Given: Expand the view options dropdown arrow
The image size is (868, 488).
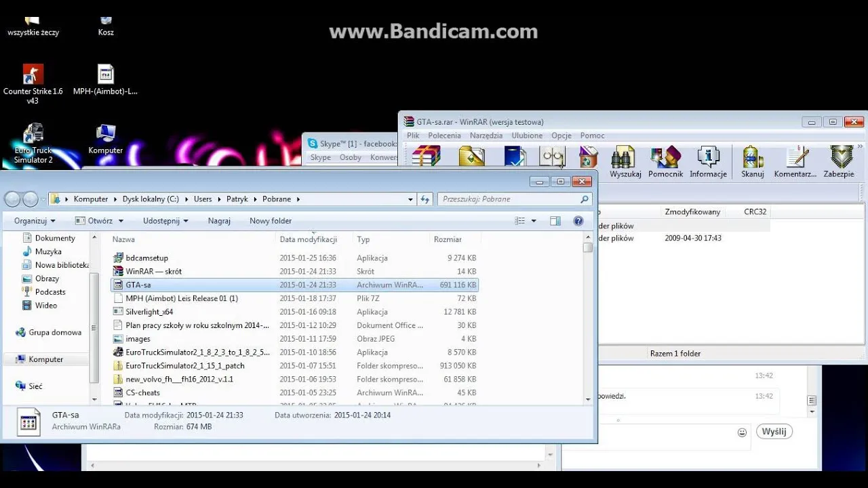Looking at the screenshot, I should [534, 221].
